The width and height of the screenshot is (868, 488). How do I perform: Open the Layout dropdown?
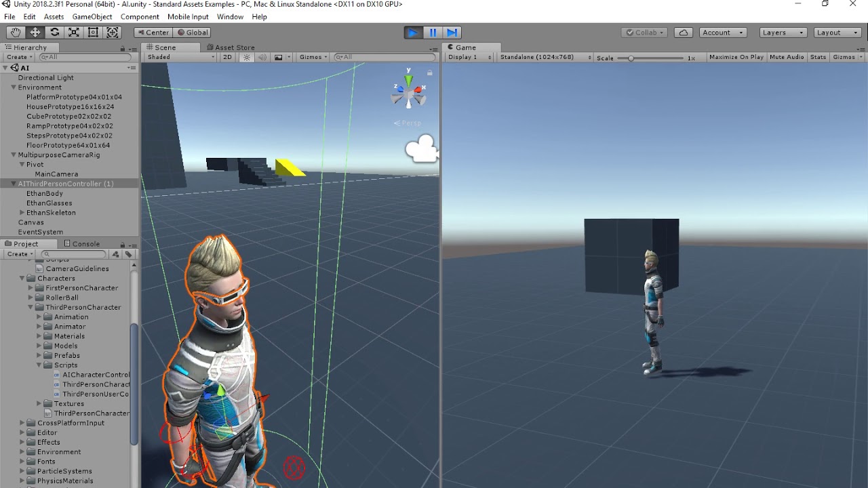pyautogui.click(x=837, y=32)
